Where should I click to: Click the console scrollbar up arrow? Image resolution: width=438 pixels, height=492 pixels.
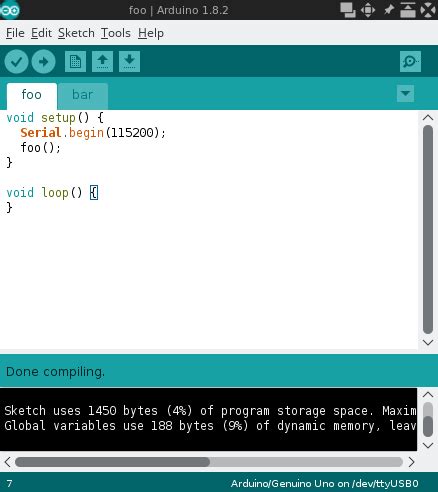click(x=428, y=395)
